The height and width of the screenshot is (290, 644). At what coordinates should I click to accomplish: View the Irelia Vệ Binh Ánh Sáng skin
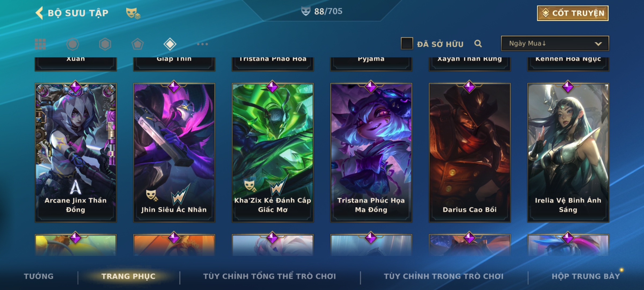click(568, 153)
